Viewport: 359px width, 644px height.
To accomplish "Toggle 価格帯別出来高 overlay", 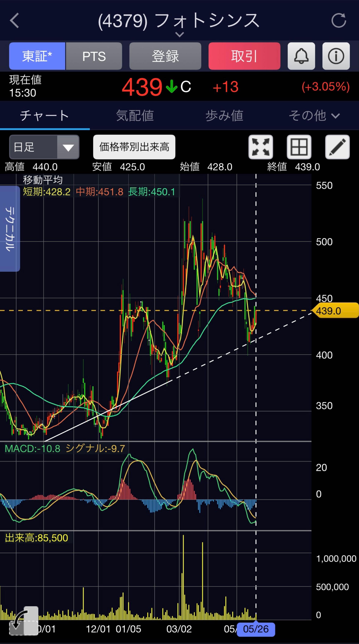I will point(134,147).
